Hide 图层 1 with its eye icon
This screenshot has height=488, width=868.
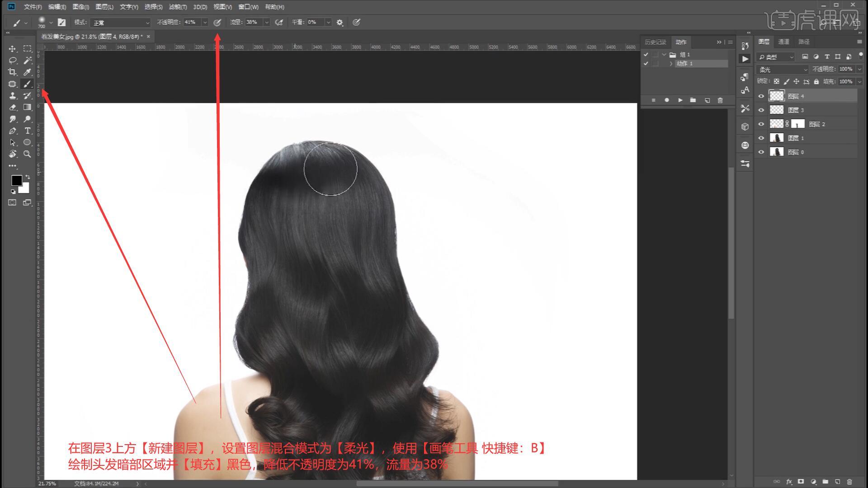pyautogui.click(x=761, y=138)
